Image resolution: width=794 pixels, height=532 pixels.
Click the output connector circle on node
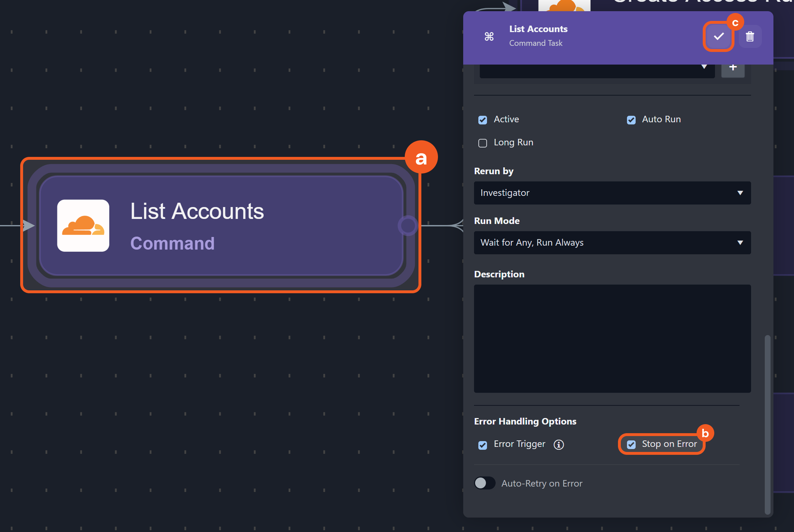408,226
